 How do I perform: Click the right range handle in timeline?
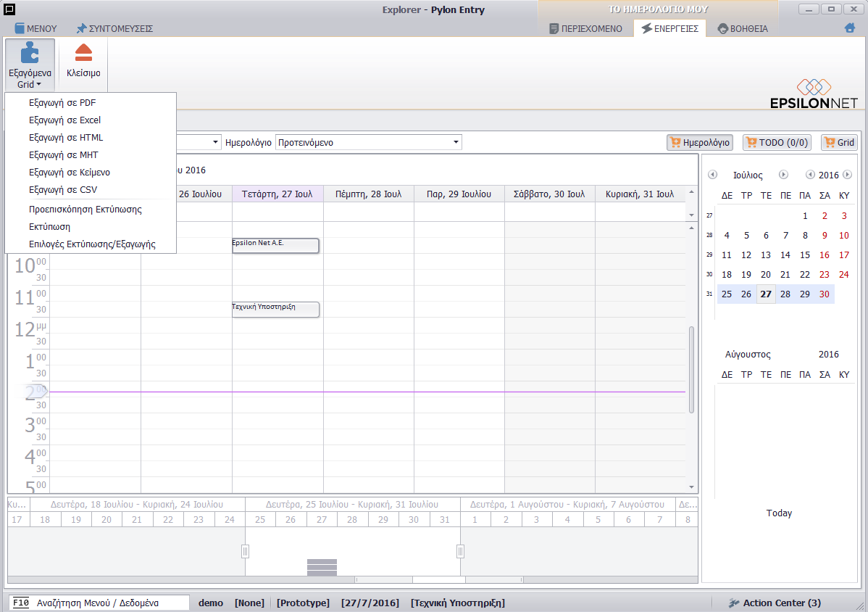[460, 551]
